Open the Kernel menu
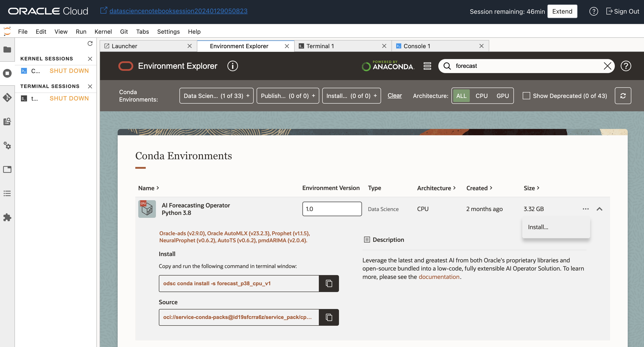 coord(103,31)
